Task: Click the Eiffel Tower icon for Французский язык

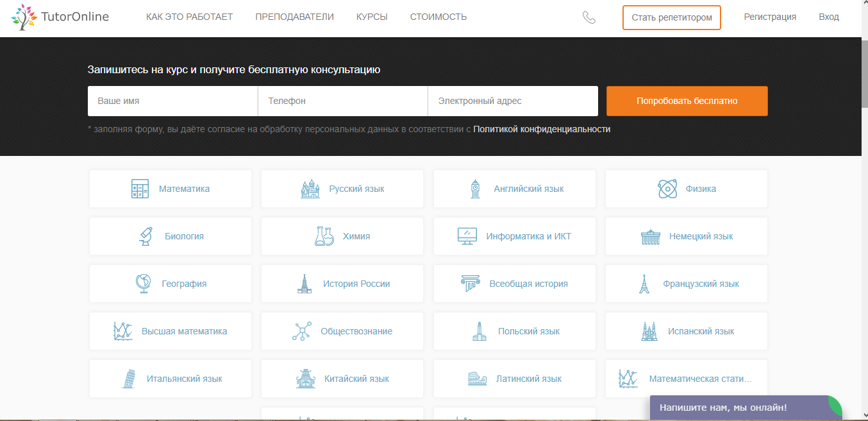Action: pos(644,284)
